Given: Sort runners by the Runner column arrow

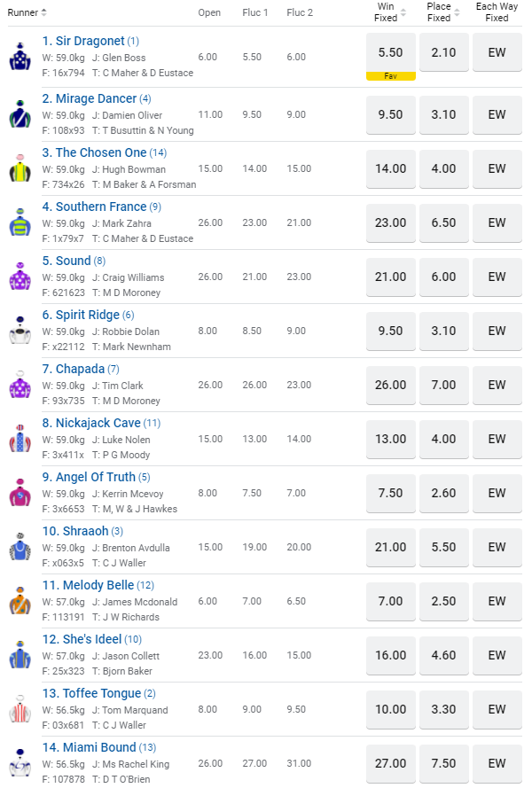Looking at the screenshot, I should pos(44,12).
